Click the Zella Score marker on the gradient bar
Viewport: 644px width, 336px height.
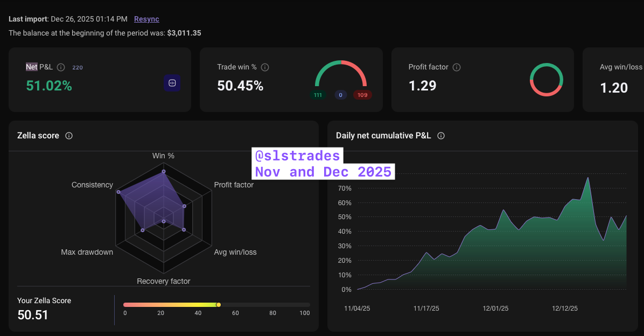tap(218, 305)
